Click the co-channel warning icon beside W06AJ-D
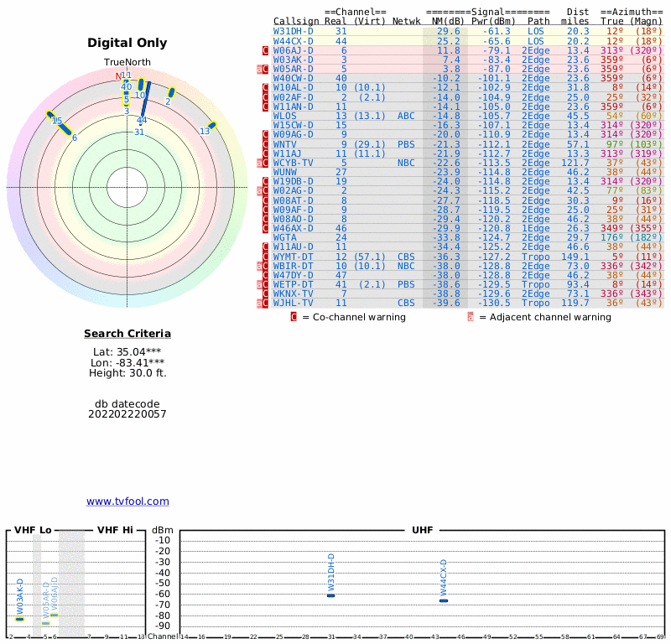Viewport: 671px width, 644px height. tap(266, 50)
